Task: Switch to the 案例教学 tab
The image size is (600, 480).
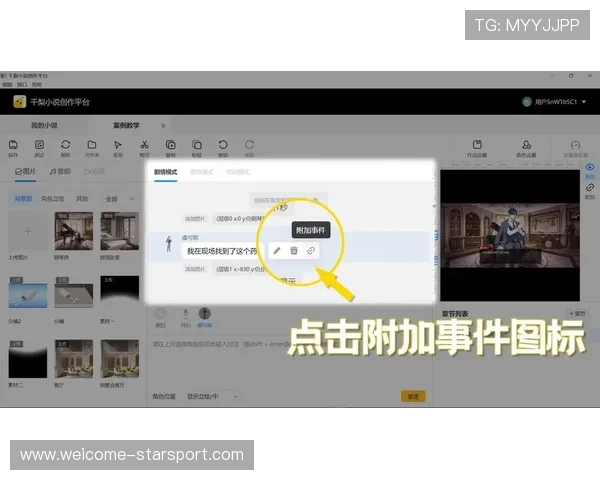Action: pyautogui.click(x=126, y=126)
